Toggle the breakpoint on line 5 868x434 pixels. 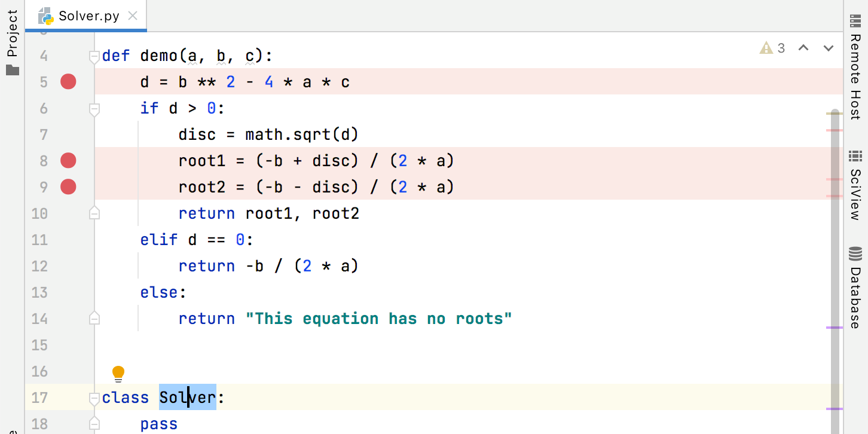[x=68, y=81]
